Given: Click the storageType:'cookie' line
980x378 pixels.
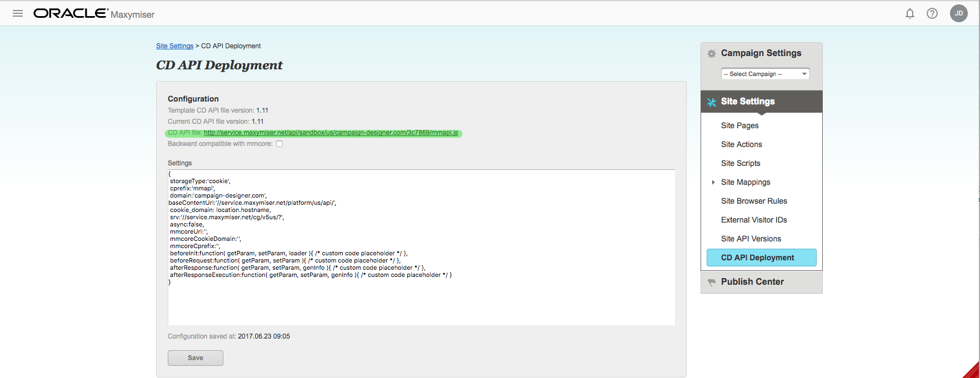Looking at the screenshot, I should click(200, 181).
